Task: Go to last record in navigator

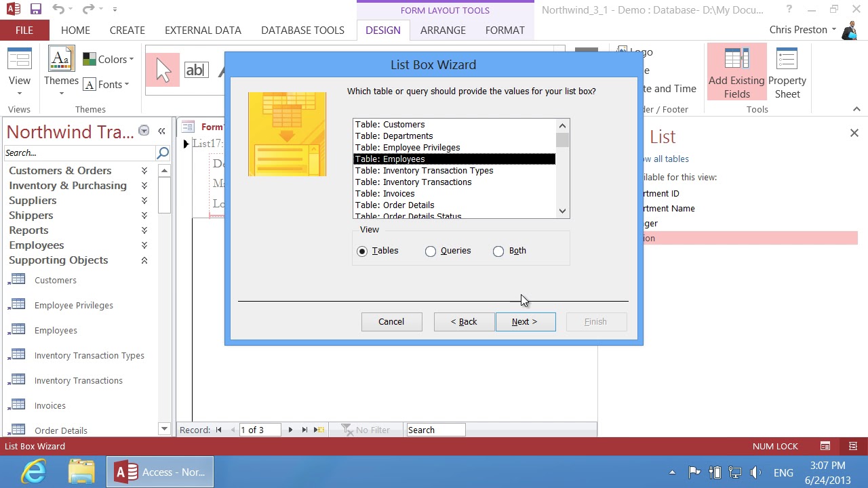Action: point(304,430)
